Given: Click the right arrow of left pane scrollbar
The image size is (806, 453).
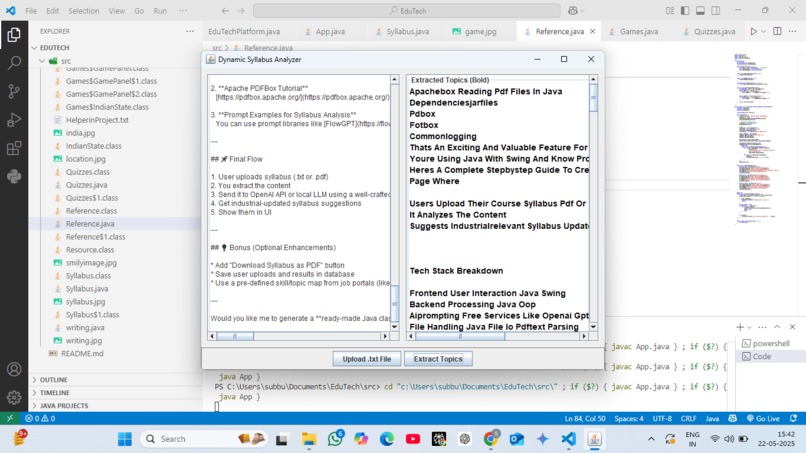Looking at the screenshot, I should coord(385,336).
